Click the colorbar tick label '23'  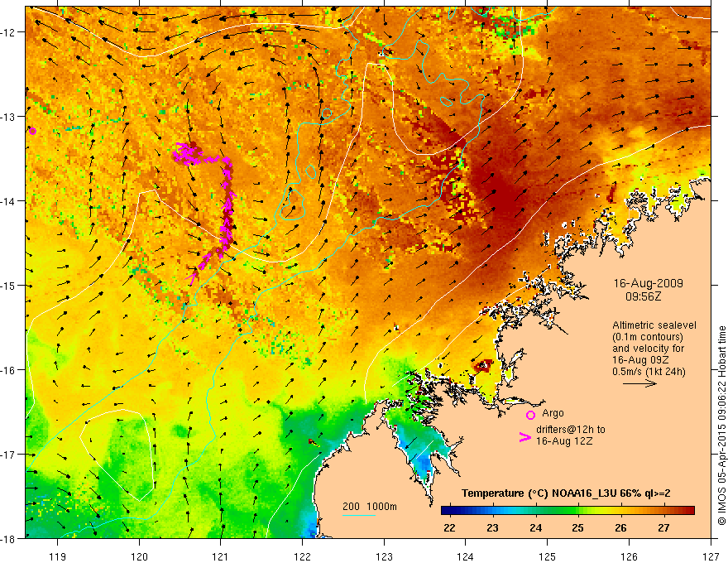(x=492, y=527)
